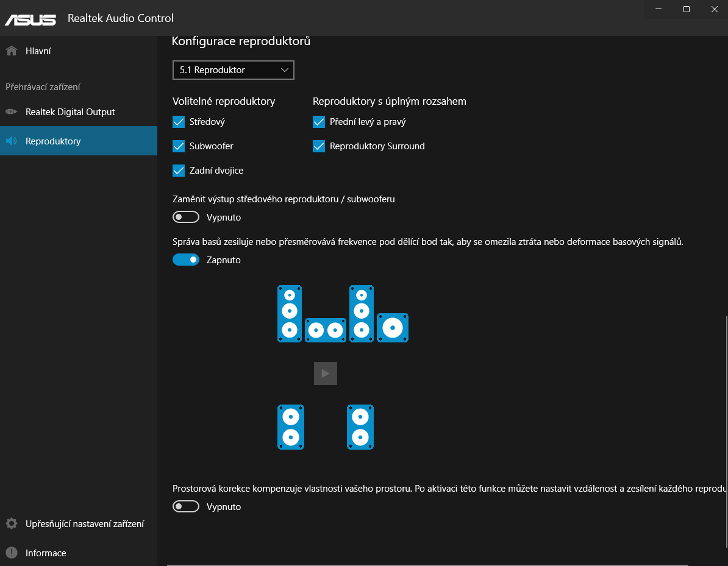The width and height of the screenshot is (728, 566).
Task: Select Realtek Digital Output device
Action: [70, 112]
